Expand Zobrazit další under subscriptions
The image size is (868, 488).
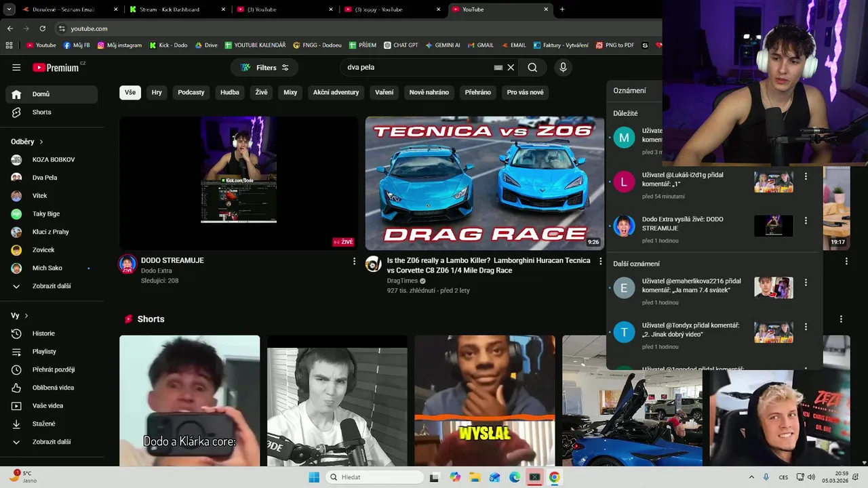52,286
